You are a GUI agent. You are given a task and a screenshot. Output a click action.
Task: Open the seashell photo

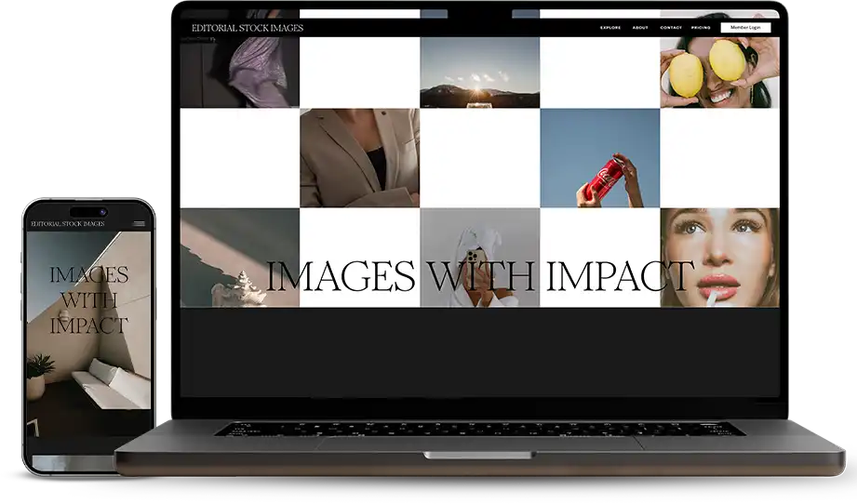[x=240, y=258]
